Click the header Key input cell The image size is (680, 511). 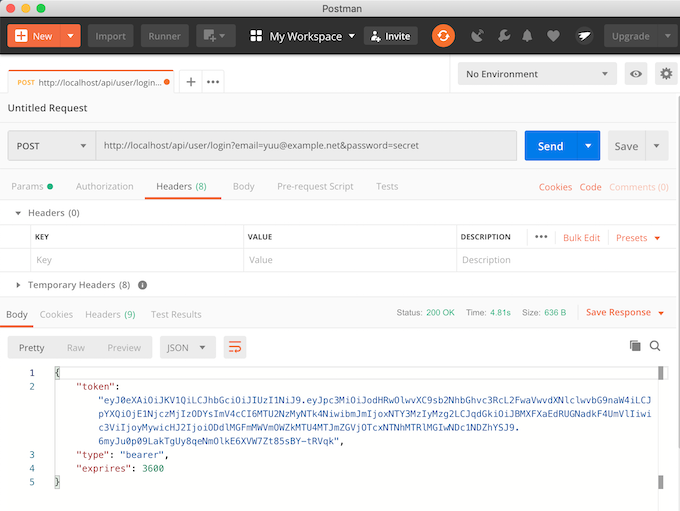(137, 260)
